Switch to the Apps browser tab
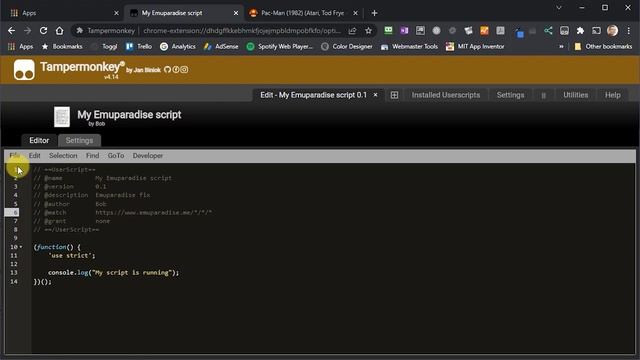640x360 pixels. click(x=61, y=13)
